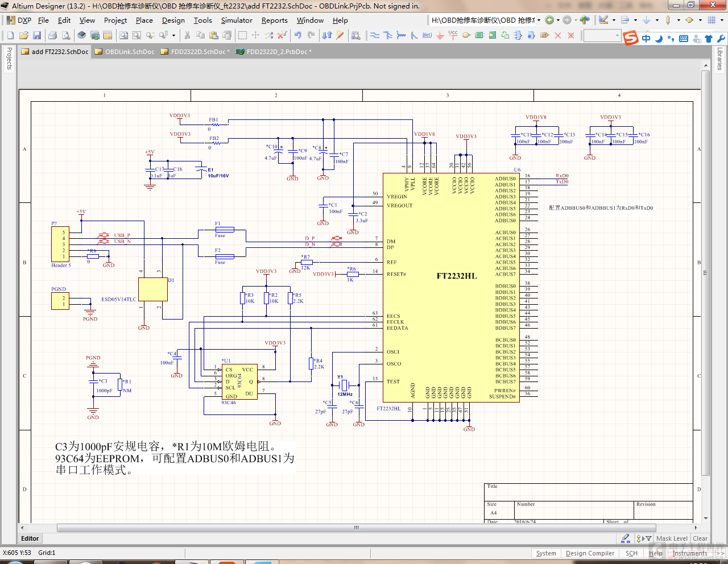This screenshot has height=564, width=728.
Task: Switch to the FDD2322D.SchDoc tab
Action: point(196,52)
